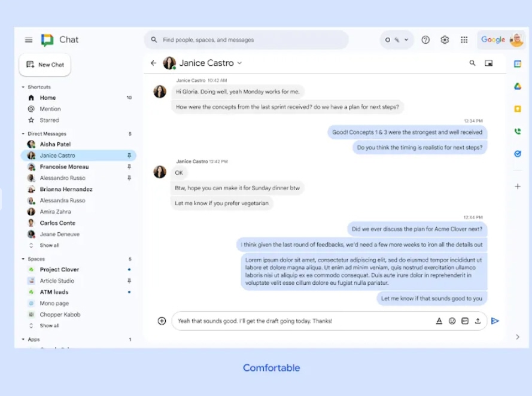Open the Home shortcut

pos(47,98)
